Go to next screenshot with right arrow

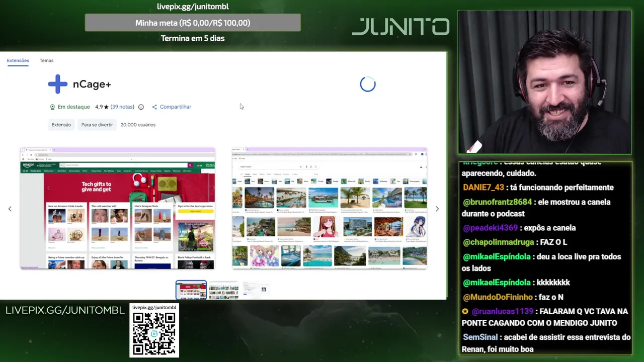(x=437, y=209)
